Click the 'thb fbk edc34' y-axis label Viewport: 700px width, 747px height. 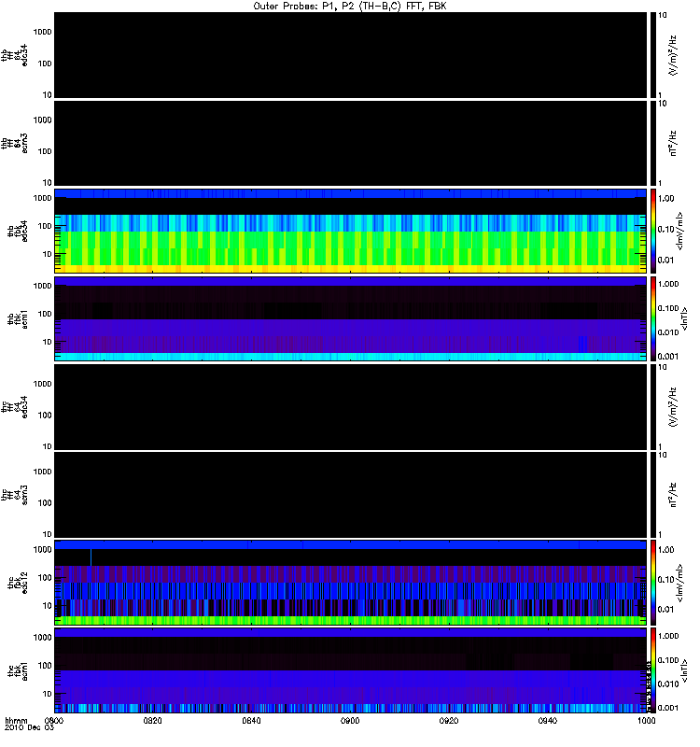(x=18, y=231)
